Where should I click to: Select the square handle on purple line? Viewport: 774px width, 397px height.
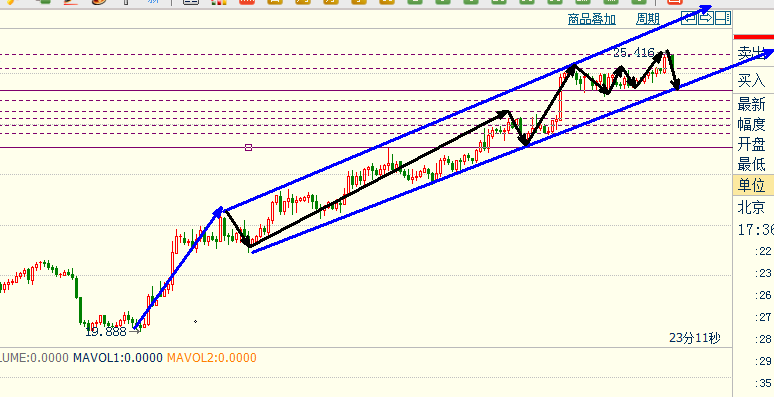point(248,147)
